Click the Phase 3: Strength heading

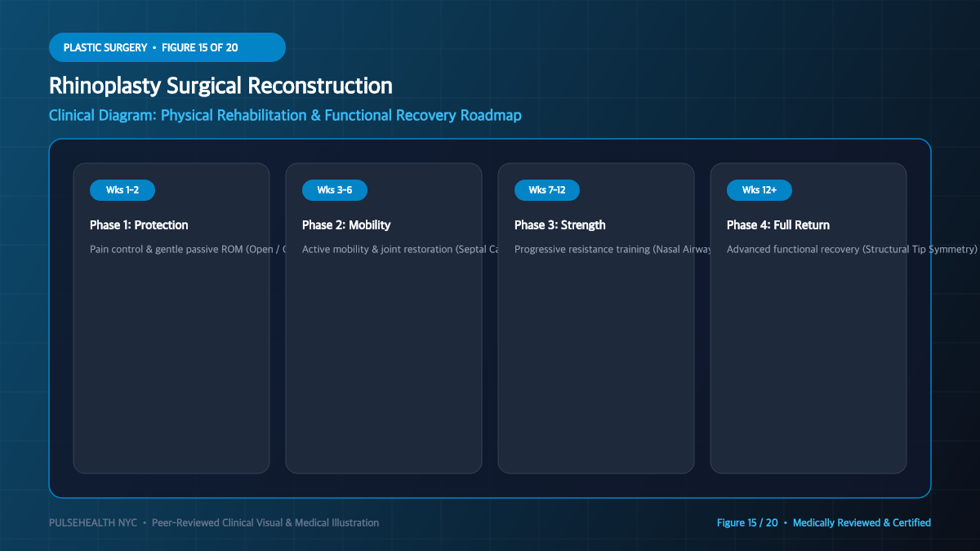pyautogui.click(x=560, y=224)
